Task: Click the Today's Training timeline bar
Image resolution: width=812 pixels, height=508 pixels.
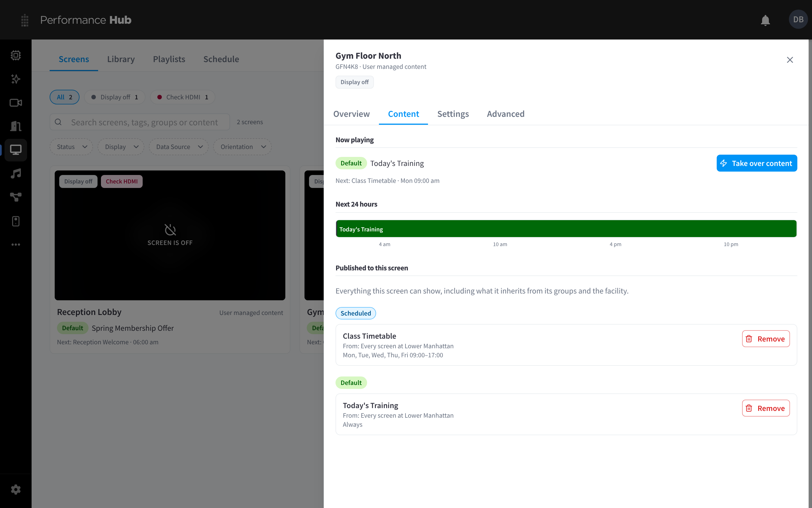Action: click(566, 229)
